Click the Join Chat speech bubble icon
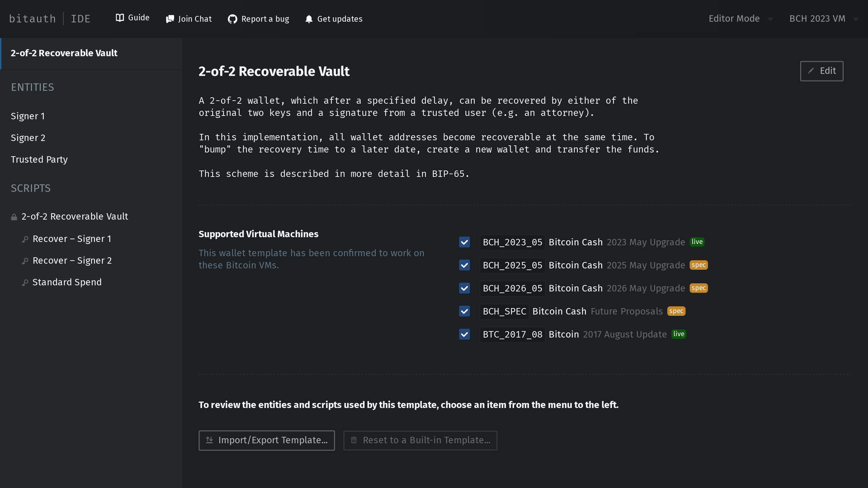868x488 pixels. click(x=170, y=19)
